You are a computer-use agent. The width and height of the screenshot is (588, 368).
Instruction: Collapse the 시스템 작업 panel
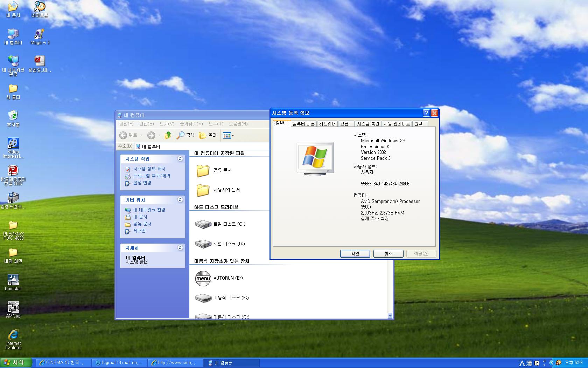point(180,159)
